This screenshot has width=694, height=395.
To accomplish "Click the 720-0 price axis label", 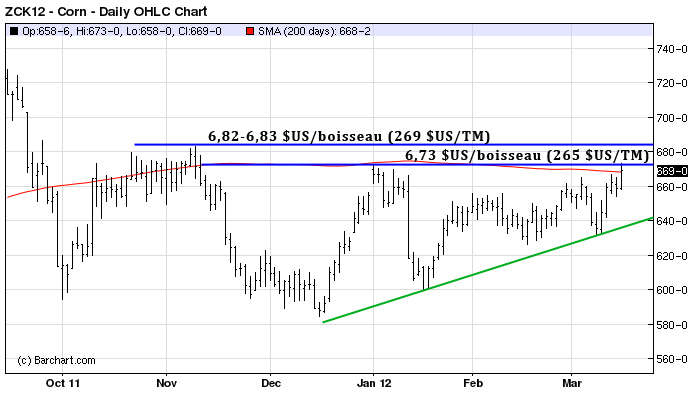I will (672, 83).
